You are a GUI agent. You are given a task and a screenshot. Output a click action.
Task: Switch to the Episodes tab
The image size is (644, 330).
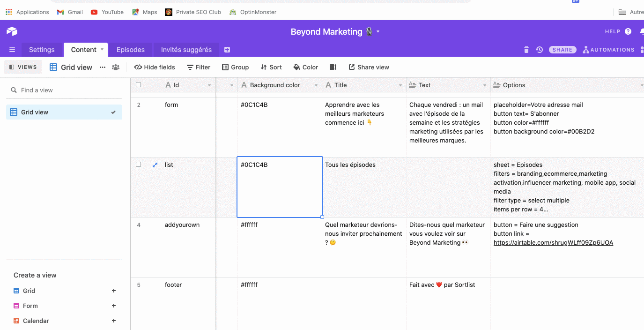[131, 50]
